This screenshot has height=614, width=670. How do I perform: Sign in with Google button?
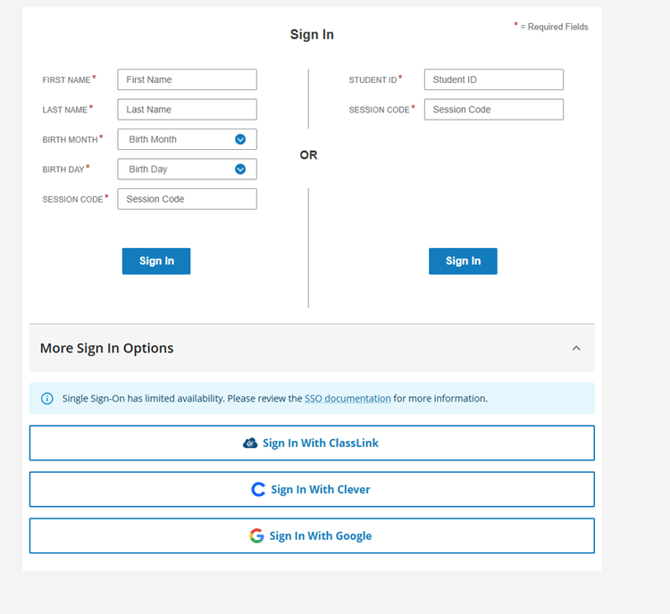point(312,536)
